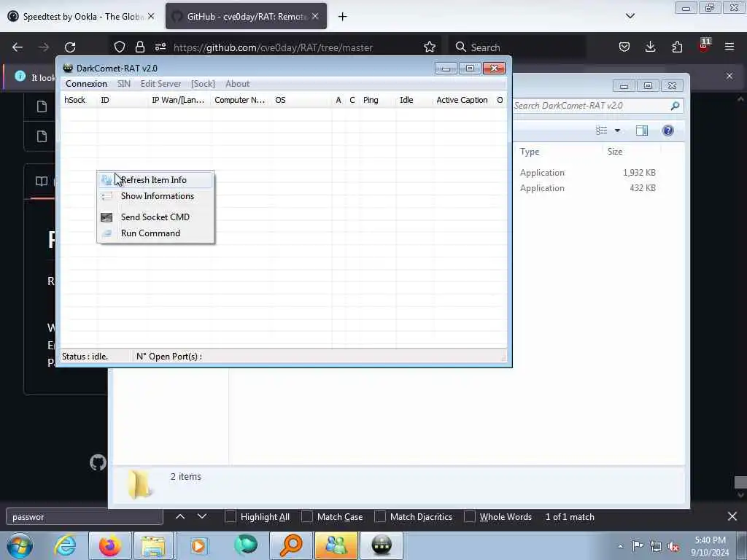
Task: Click the Active Caption column header
Action: click(462, 100)
